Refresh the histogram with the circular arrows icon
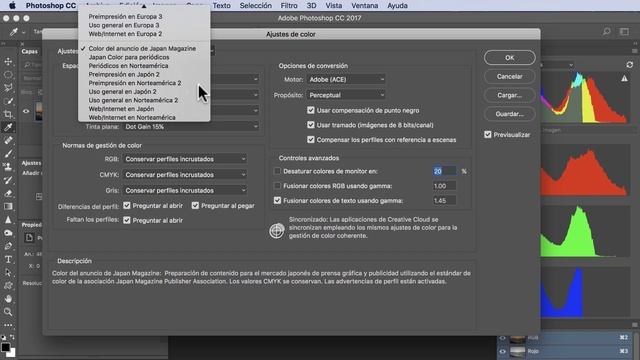This screenshot has width=640, height=360. (630, 64)
